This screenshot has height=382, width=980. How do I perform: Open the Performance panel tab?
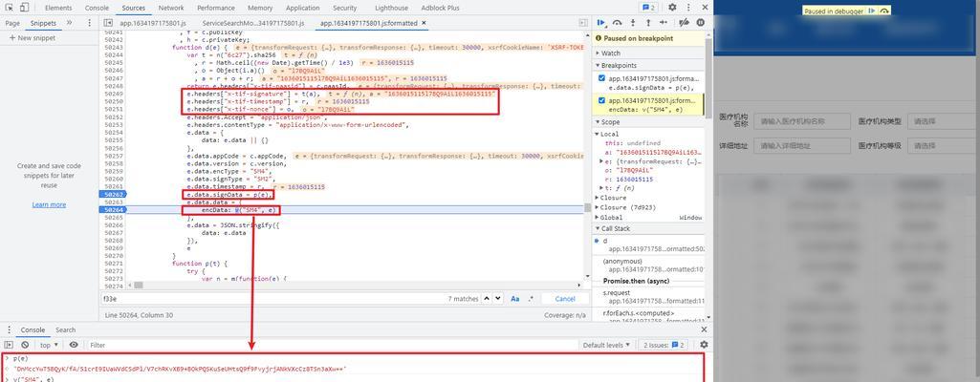click(x=216, y=8)
